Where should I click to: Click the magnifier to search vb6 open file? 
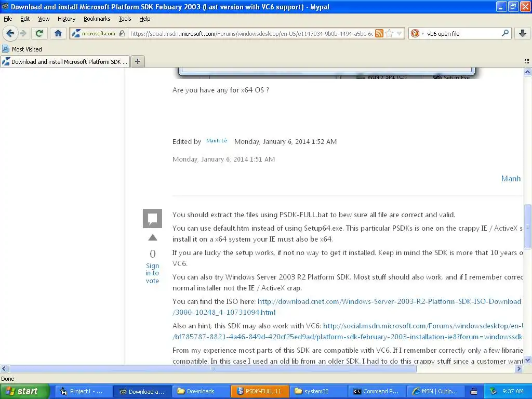[x=505, y=33]
